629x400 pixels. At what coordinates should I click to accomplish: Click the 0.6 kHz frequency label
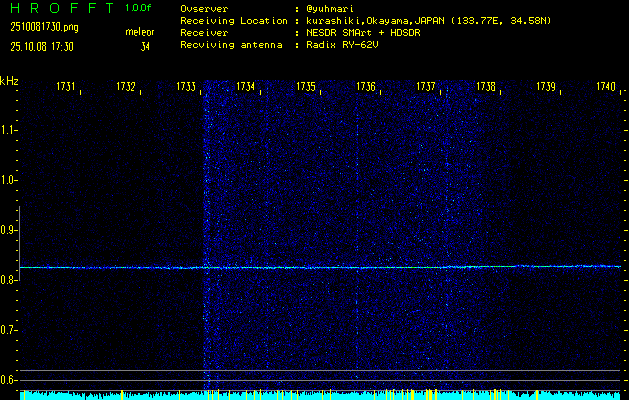(x=7, y=380)
